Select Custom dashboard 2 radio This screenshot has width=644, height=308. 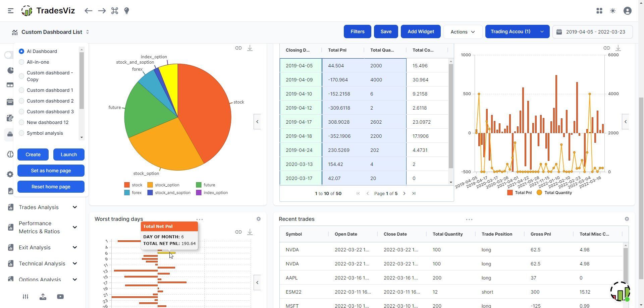[x=21, y=101]
